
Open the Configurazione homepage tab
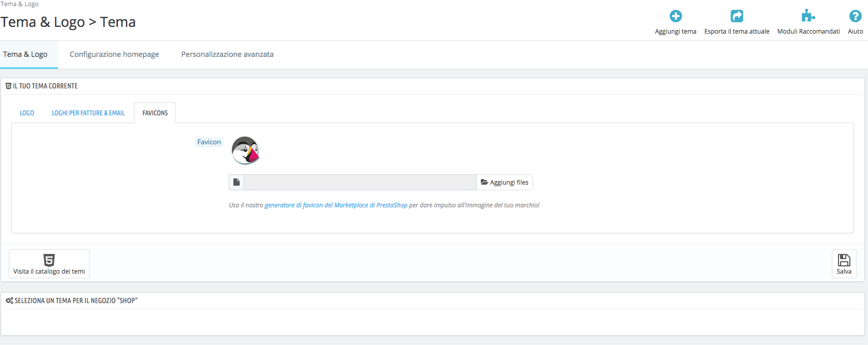pyautogui.click(x=114, y=54)
